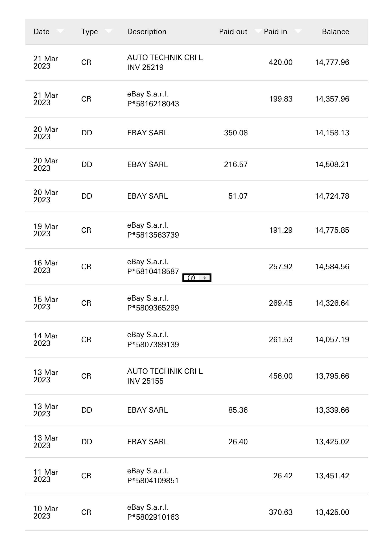Select the eBay payment P*5809365299 row
This screenshot has width=392, height=555.
pyautogui.click(x=197, y=303)
